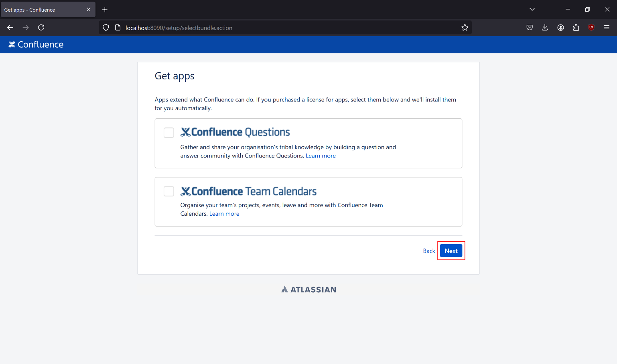Click the URL address bar field
Screen dimensions: 617x364
click(285, 28)
